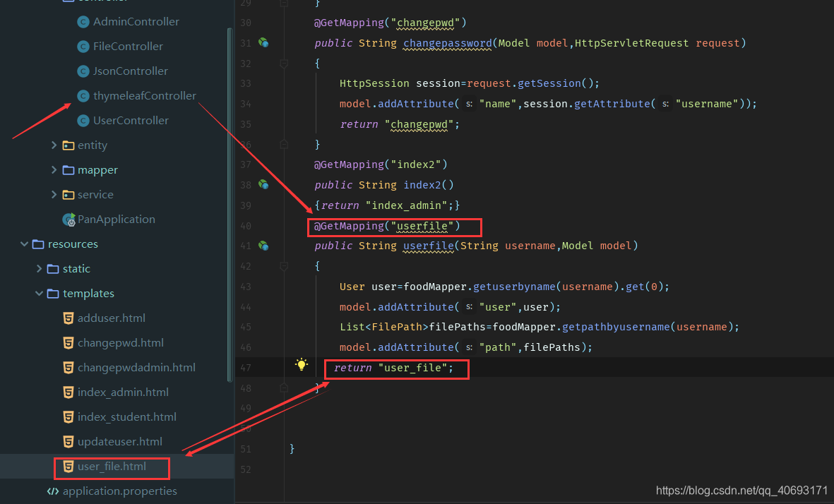Screen dimensions: 834x504
Task: Toggle code fold marker on line 42
Action: click(284, 266)
